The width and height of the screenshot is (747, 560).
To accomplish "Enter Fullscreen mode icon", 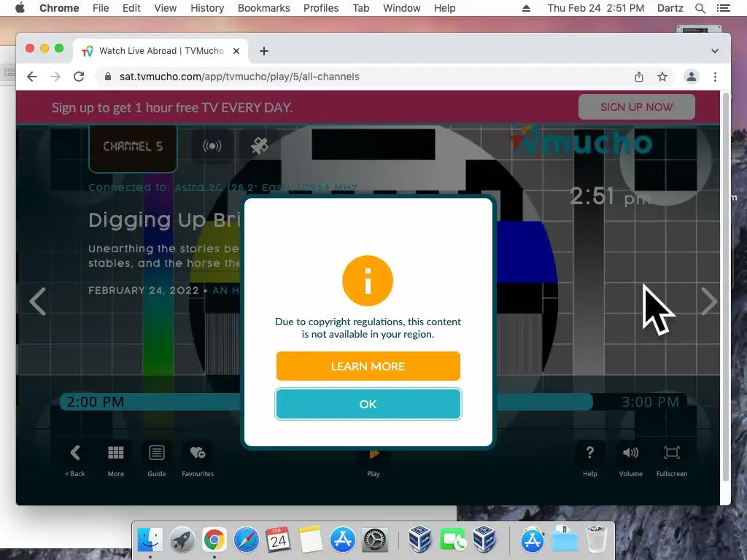I will click(x=672, y=453).
